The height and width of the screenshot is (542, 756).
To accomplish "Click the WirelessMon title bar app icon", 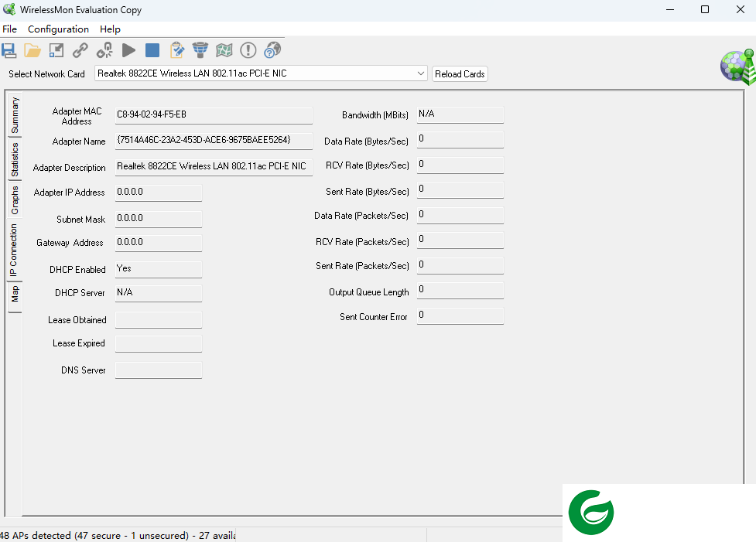I will point(9,9).
